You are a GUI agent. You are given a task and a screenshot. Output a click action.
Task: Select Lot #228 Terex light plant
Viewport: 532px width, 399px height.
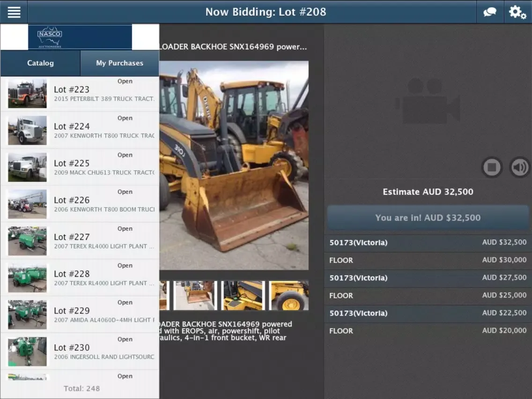pos(80,278)
